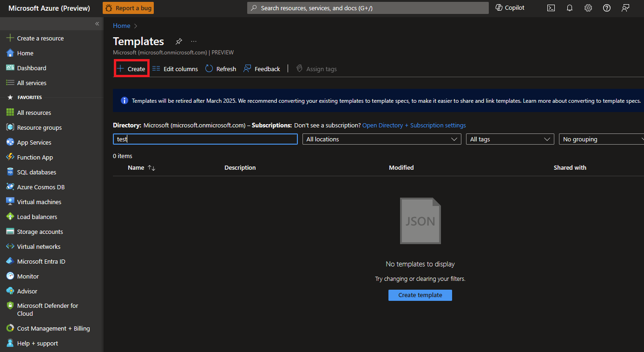Click Create in the Templates toolbar
This screenshot has height=352, width=644.
tap(131, 69)
